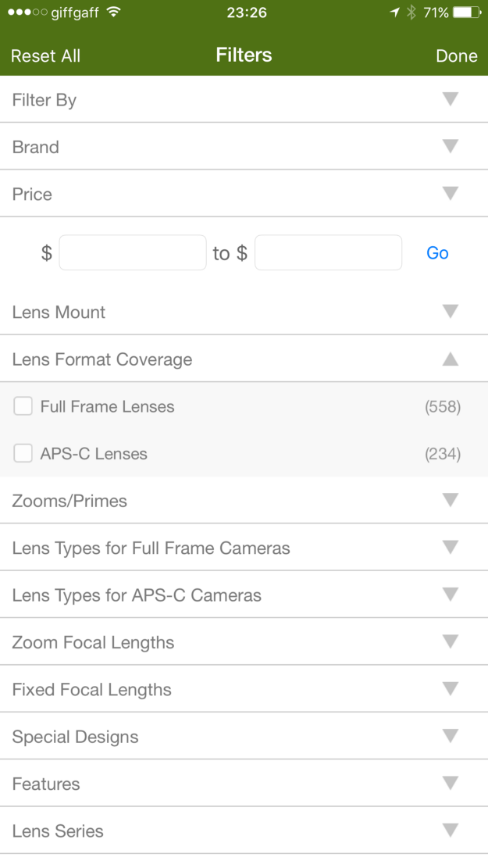Focus the minimum price input field

tap(133, 253)
